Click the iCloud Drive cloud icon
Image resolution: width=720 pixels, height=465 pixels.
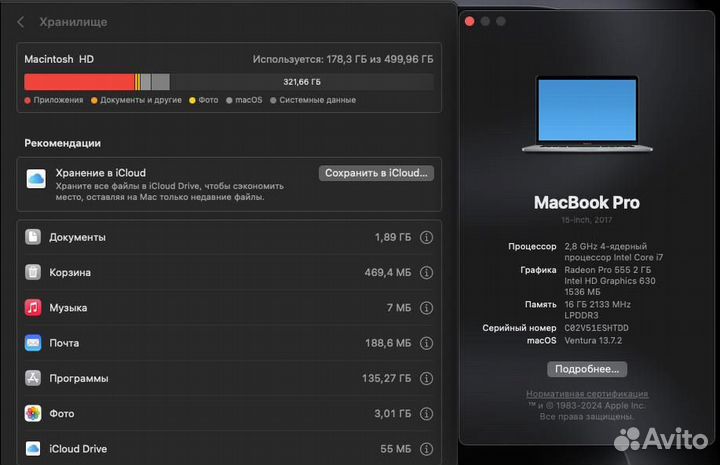tap(33, 448)
